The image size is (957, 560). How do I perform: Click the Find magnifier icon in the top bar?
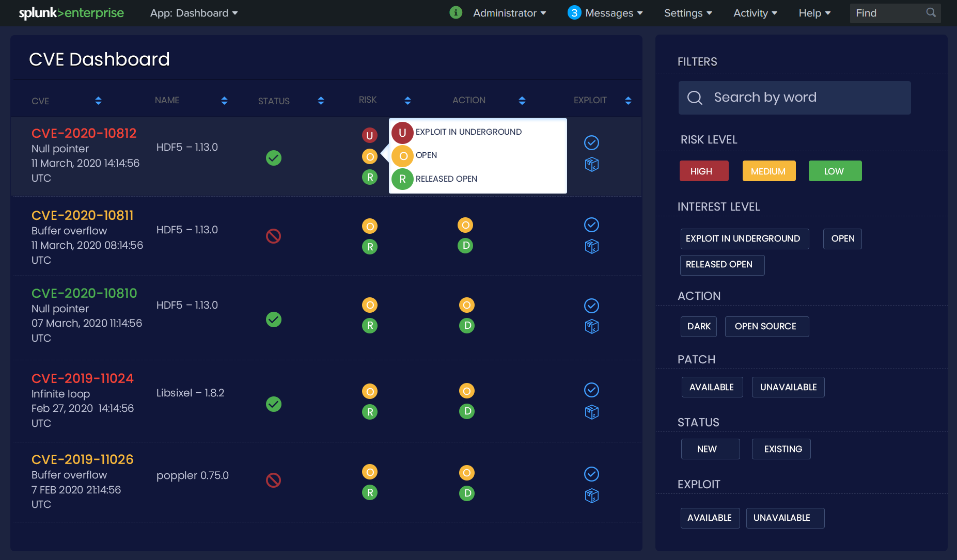click(930, 12)
